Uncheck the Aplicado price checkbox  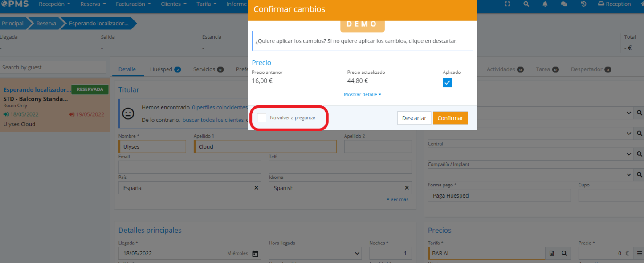coord(447,83)
